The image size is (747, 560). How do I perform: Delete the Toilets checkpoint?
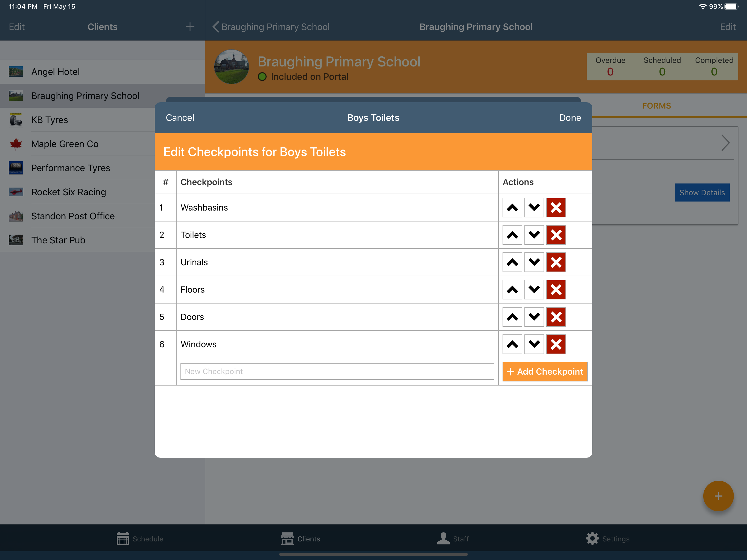[556, 235]
